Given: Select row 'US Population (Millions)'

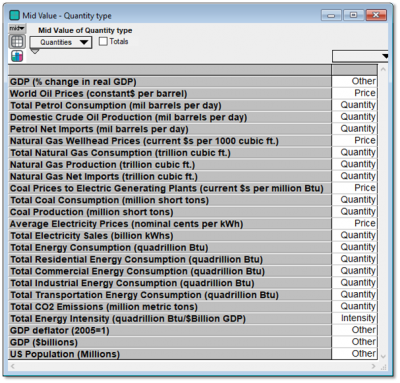Looking at the screenshot, I should (170, 354).
